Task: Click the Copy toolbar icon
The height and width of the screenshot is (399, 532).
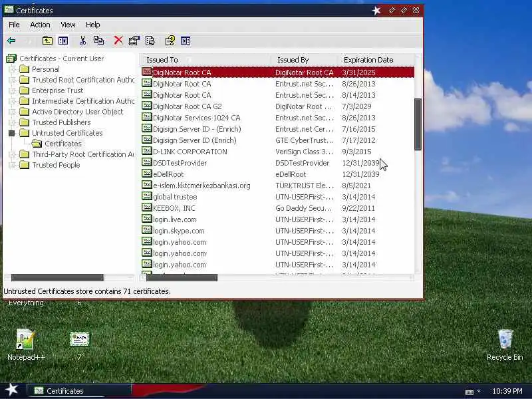Action: (x=98, y=41)
